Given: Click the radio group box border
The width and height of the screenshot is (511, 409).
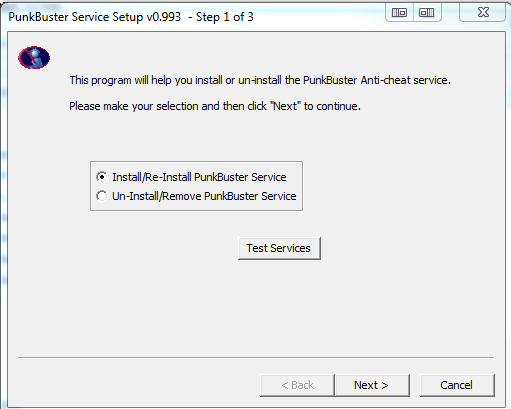Looking at the screenshot, I should (x=196, y=162).
